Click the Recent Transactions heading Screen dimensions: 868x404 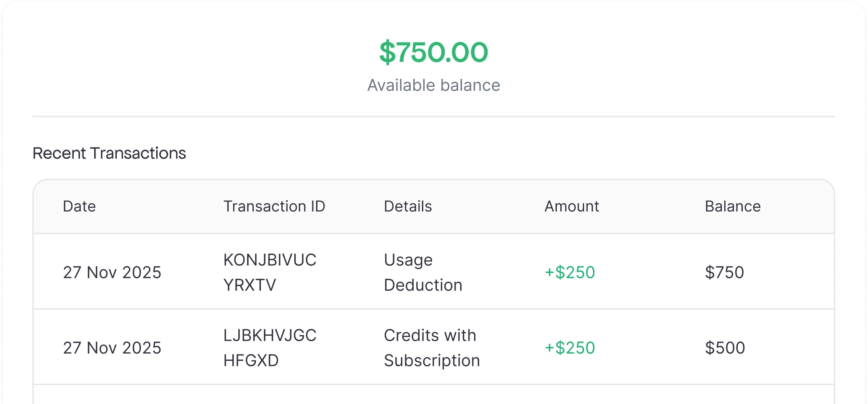(109, 153)
